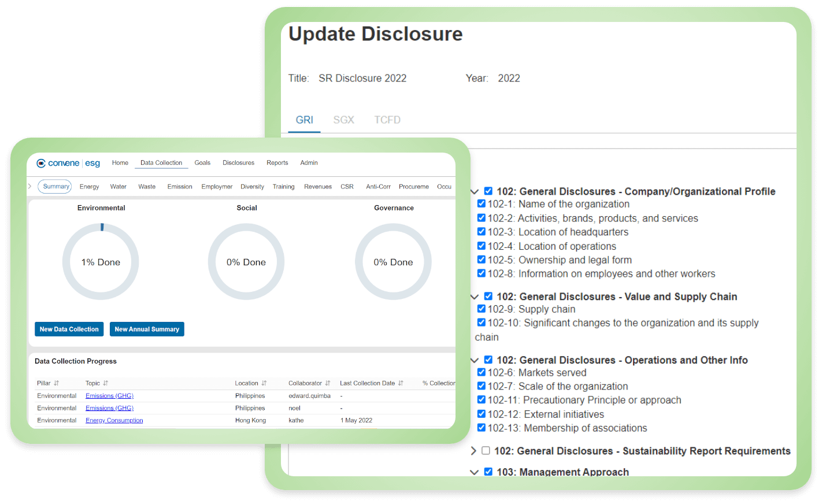Check Sustainability Report Requirements checkbox

coord(486,451)
